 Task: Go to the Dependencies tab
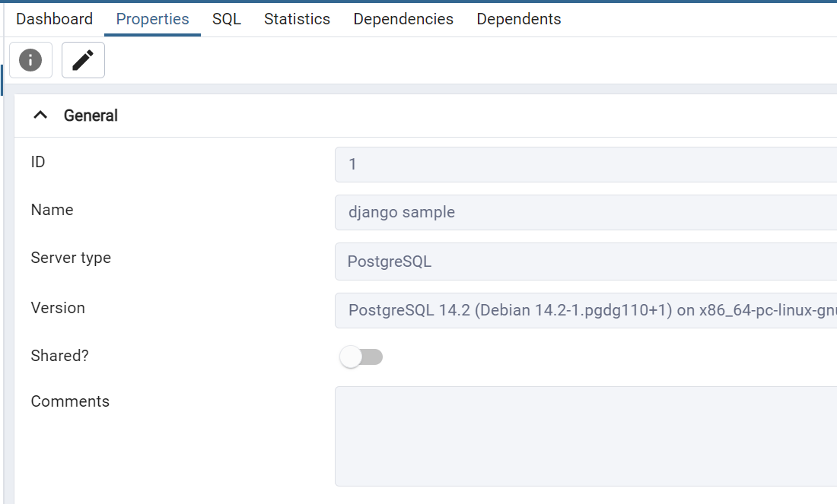(x=403, y=19)
